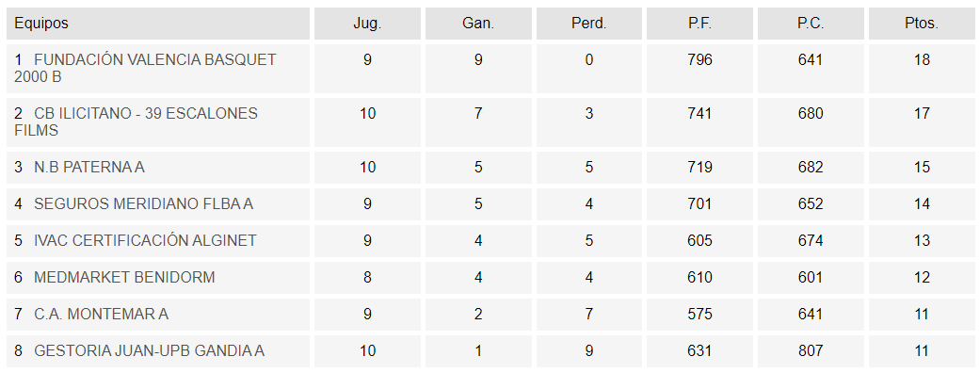Screen dimensions: 980x373
Task: Click Gestoria Juan-UPB Gandia A team
Action: pyautogui.click(x=149, y=351)
